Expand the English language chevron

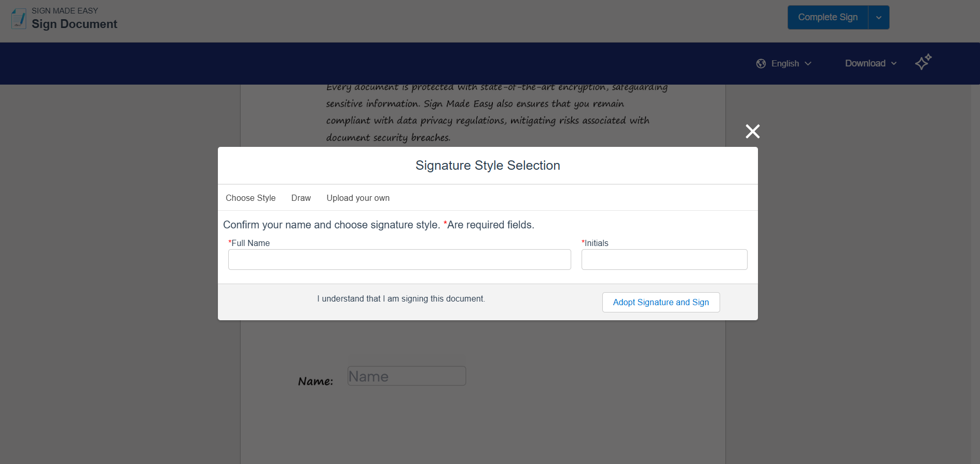pyautogui.click(x=808, y=63)
